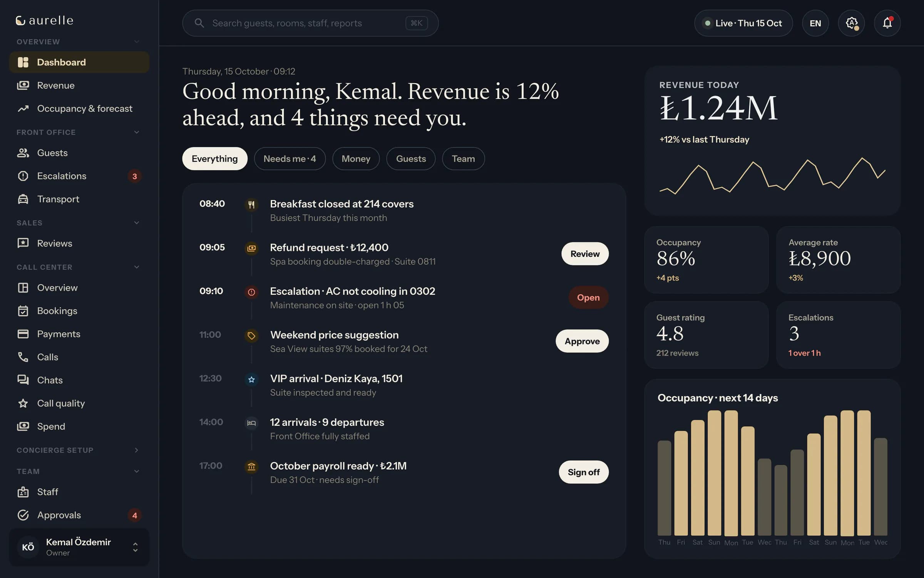Open Call quality page

click(79, 403)
